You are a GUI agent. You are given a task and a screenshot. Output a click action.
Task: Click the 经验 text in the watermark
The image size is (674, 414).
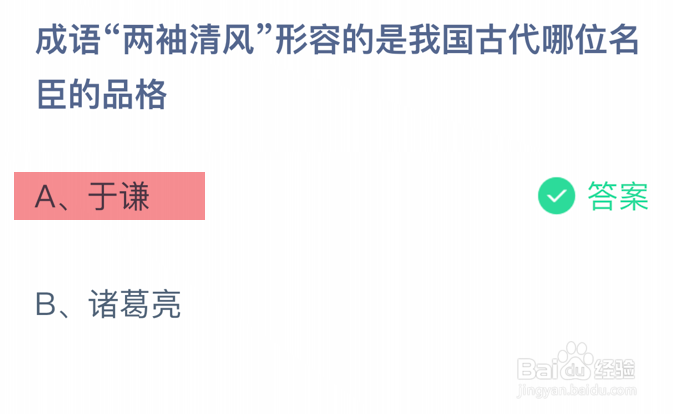coord(614,368)
